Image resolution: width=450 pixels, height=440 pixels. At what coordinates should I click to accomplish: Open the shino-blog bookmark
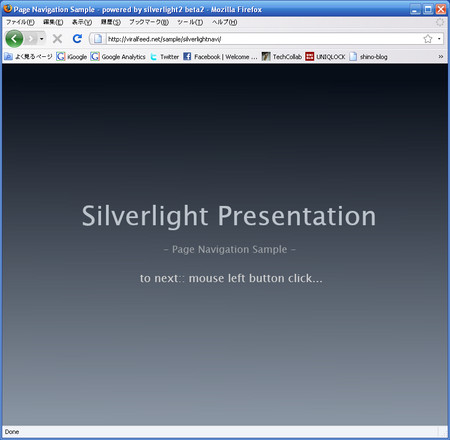368,57
